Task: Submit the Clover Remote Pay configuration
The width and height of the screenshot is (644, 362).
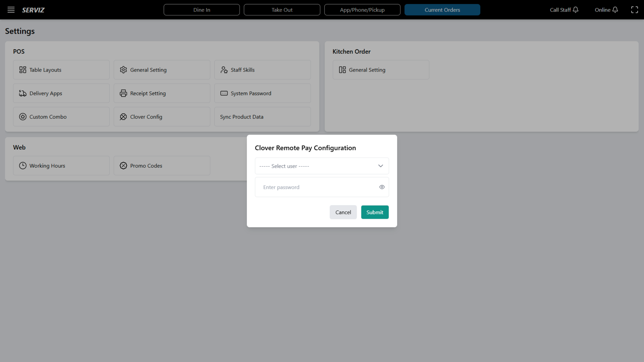Action: tap(375, 212)
